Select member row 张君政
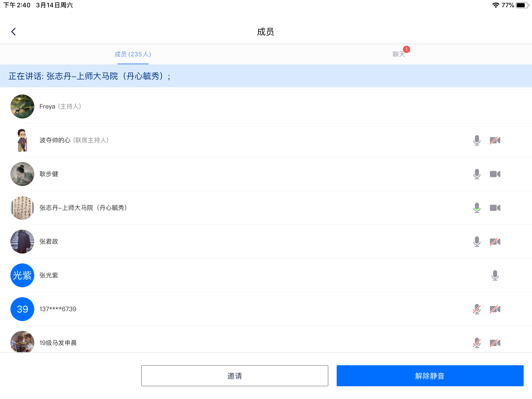Viewport: 532px width, 399px height. point(49,242)
